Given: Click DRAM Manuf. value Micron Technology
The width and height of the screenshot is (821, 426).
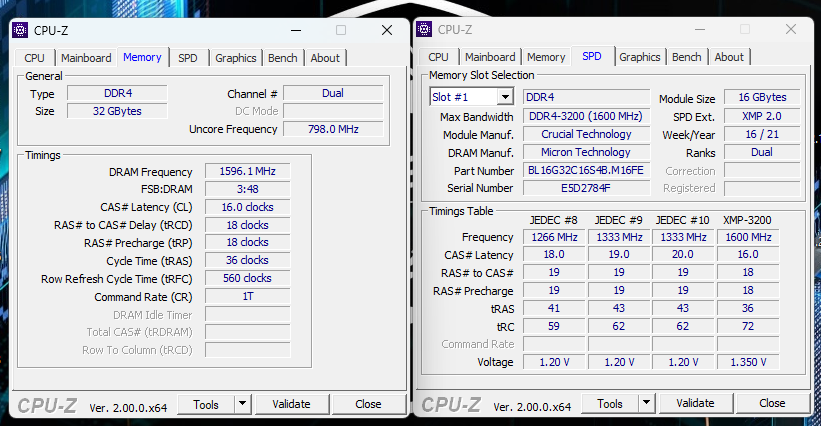Looking at the screenshot, I should (586, 152).
